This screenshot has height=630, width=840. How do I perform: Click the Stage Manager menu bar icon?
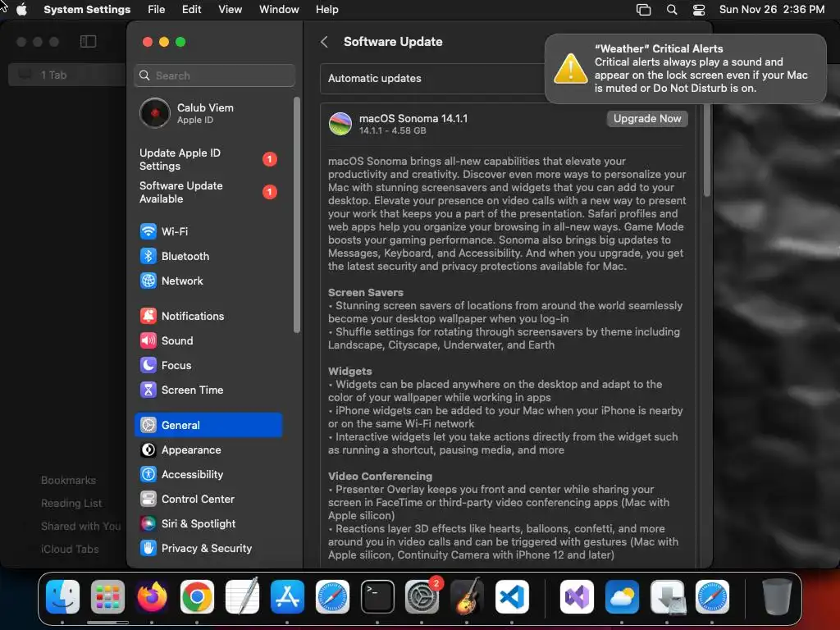pos(643,10)
